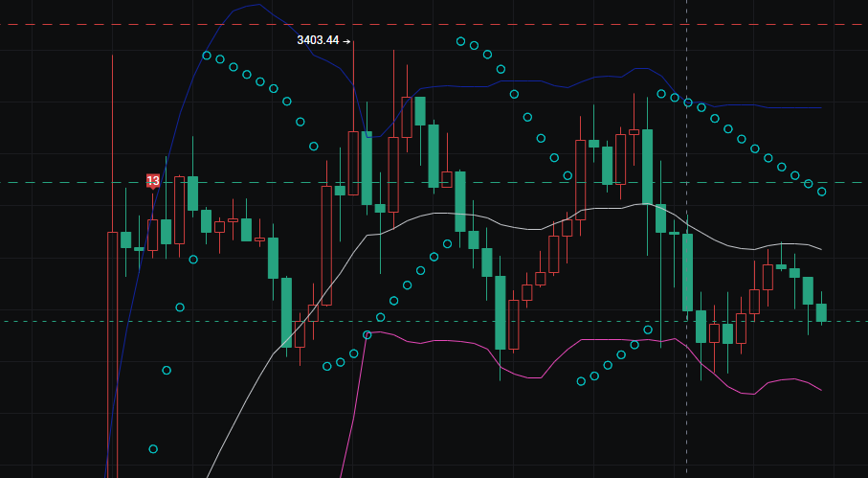Click first SAR dot of leftmost descending series

click(207, 56)
